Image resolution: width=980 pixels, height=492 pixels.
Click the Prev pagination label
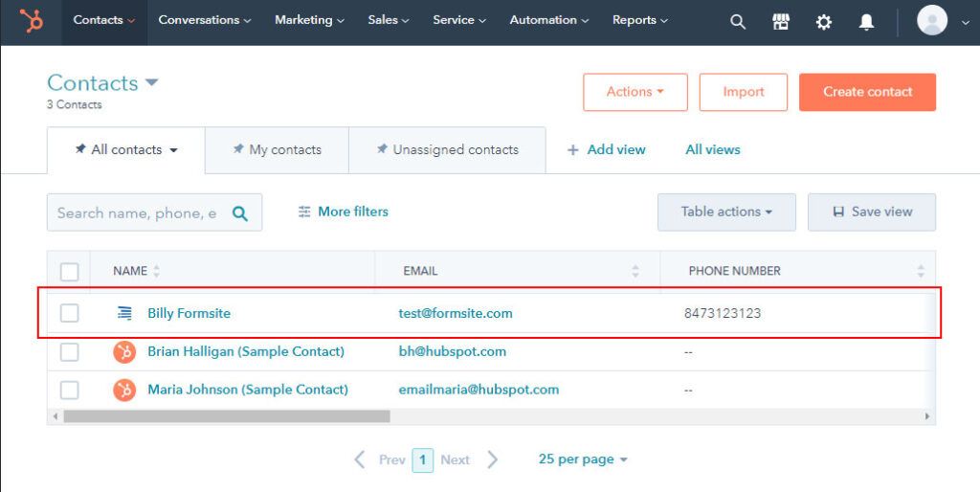coord(391,460)
